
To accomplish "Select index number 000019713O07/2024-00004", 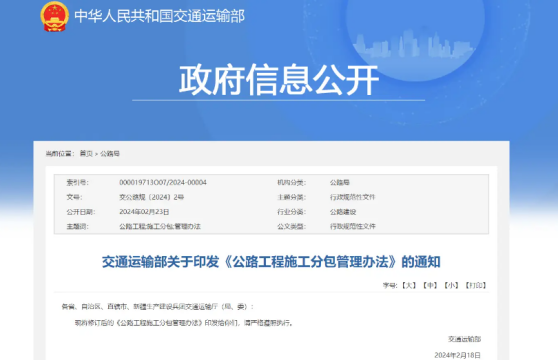I will (163, 182).
